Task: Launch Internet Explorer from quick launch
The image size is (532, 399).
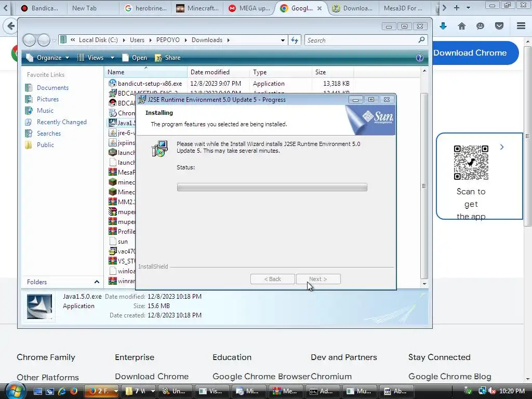Action: (62, 391)
